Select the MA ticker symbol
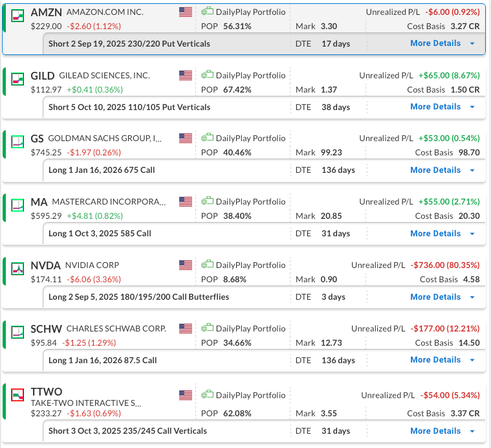The image size is (491, 448). pos(39,202)
